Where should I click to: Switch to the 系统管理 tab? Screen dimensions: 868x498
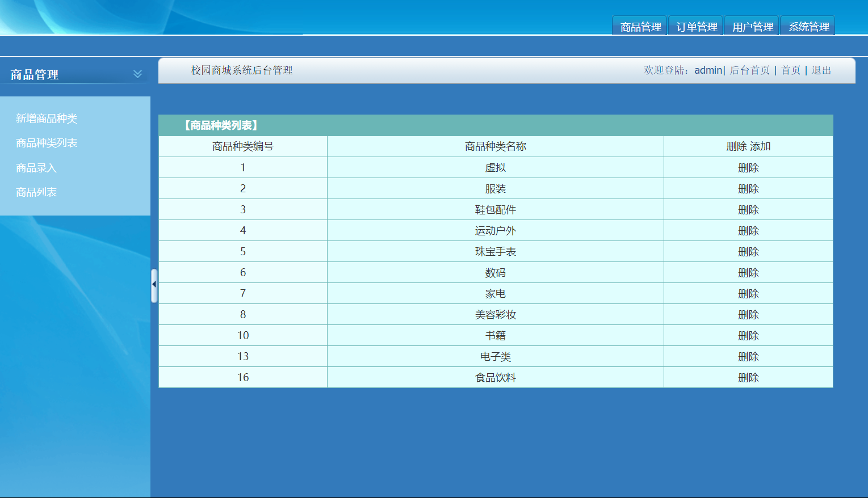pyautogui.click(x=808, y=27)
